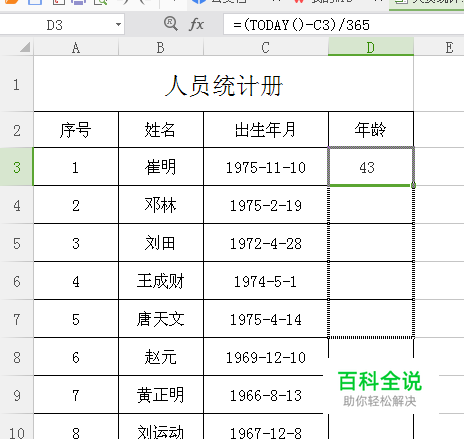Select empty age cell in 王成财 row
Image resolution: width=464 pixels, height=439 pixels.
pos(371,281)
